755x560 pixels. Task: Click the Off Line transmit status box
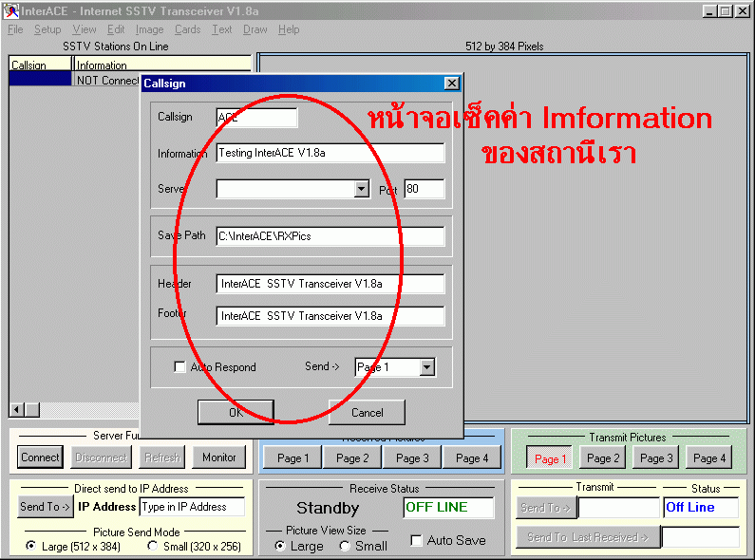pyautogui.click(x=701, y=507)
